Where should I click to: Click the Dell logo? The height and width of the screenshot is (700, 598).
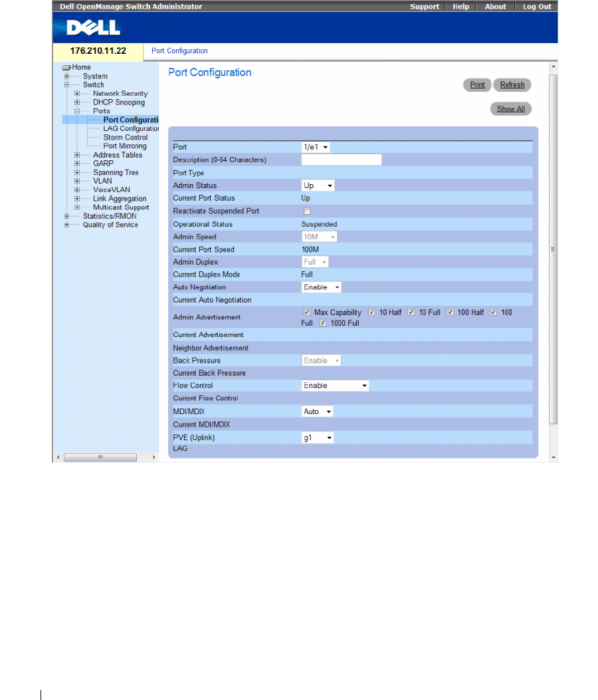point(93,28)
